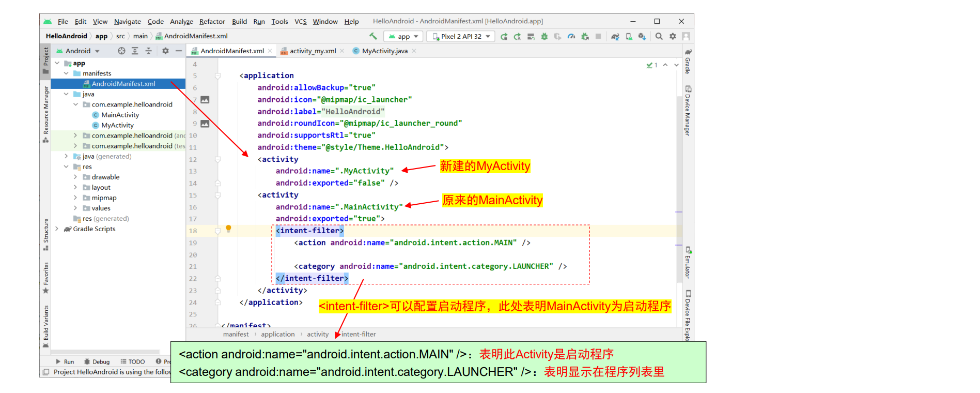
Task: Go to next highlighted problem arrow
Action: tap(676, 65)
